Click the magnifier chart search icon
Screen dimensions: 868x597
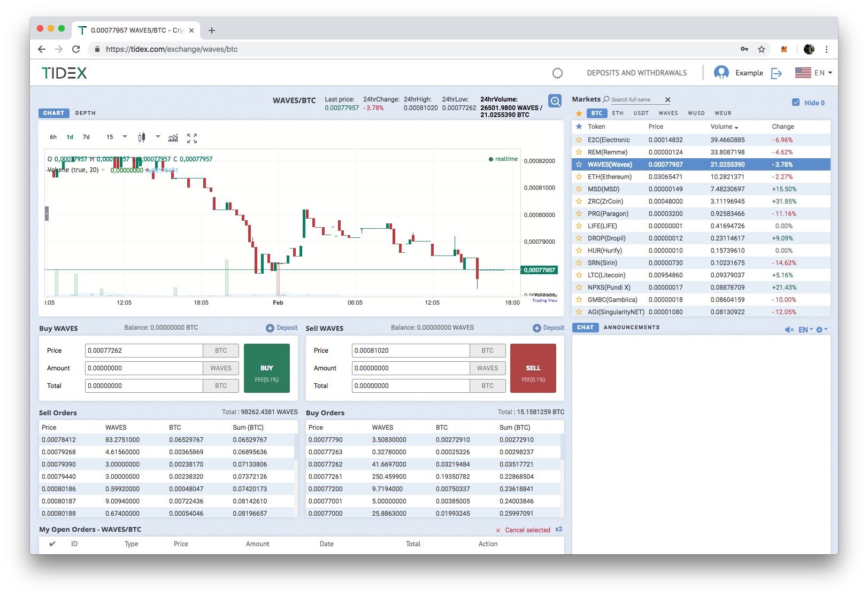(x=555, y=100)
